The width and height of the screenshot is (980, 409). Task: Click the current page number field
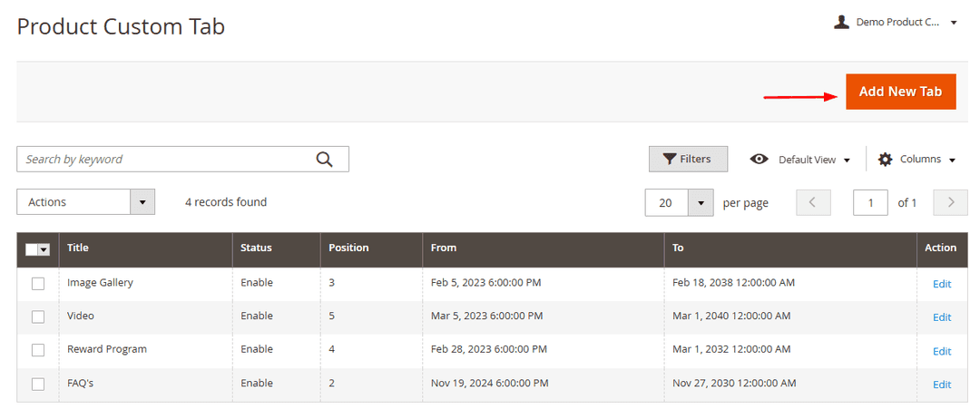870,203
